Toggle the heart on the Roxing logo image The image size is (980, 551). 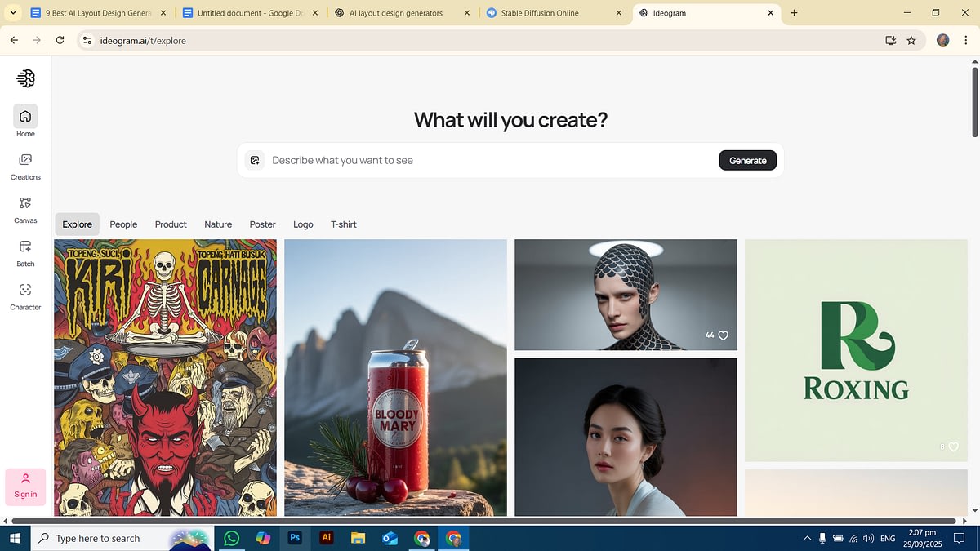point(951,447)
